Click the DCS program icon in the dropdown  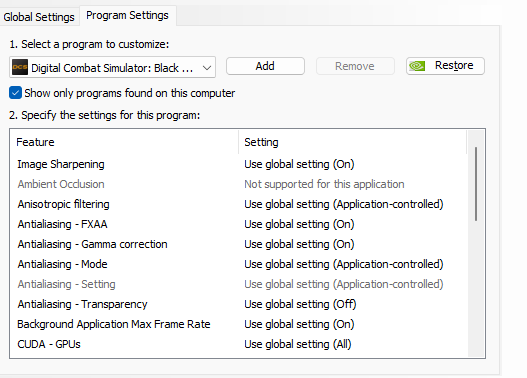[x=19, y=67]
